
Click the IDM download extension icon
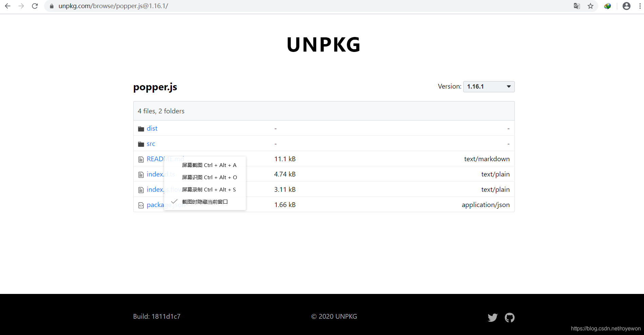(x=607, y=6)
